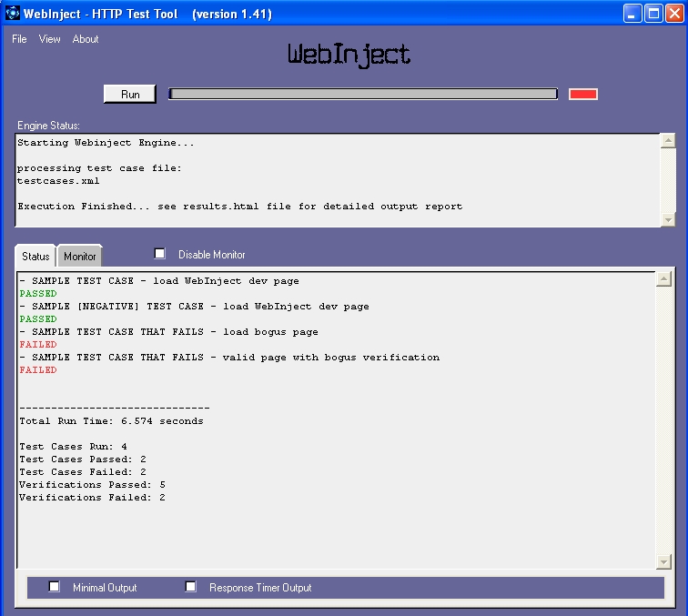Open the File menu
Screen dimensions: 688x616
click(x=19, y=39)
